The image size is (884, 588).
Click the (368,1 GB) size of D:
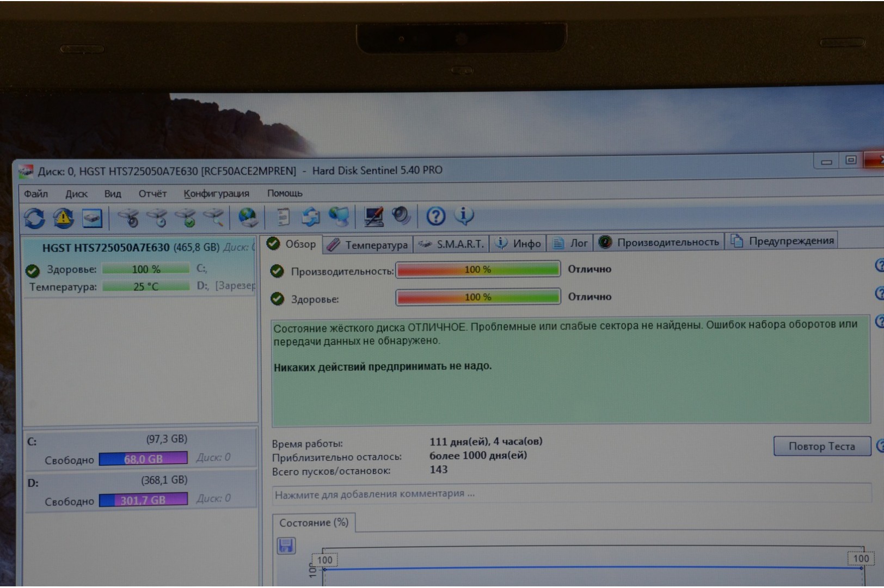click(x=164, y=480)
